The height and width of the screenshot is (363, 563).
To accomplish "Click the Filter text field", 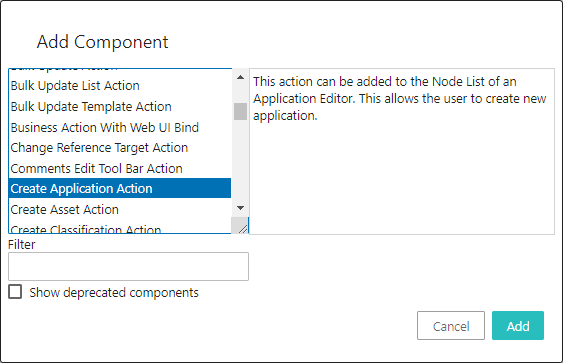I will click(128, 266).
